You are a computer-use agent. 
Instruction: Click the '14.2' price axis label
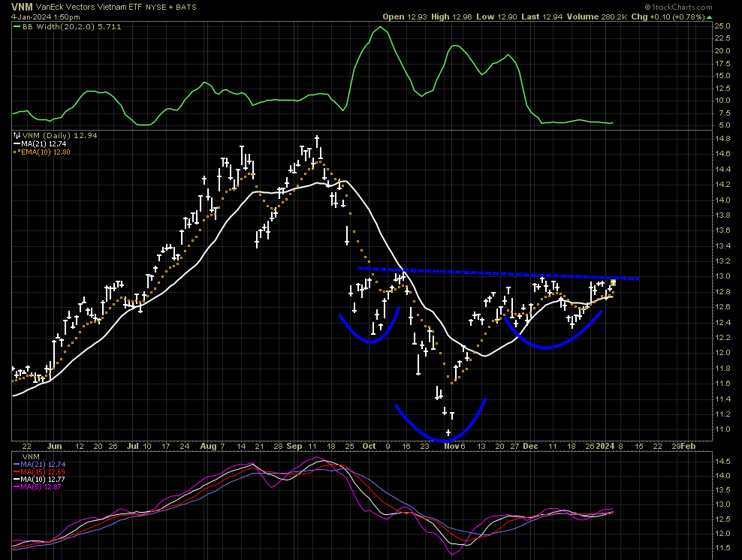(722, 185)
